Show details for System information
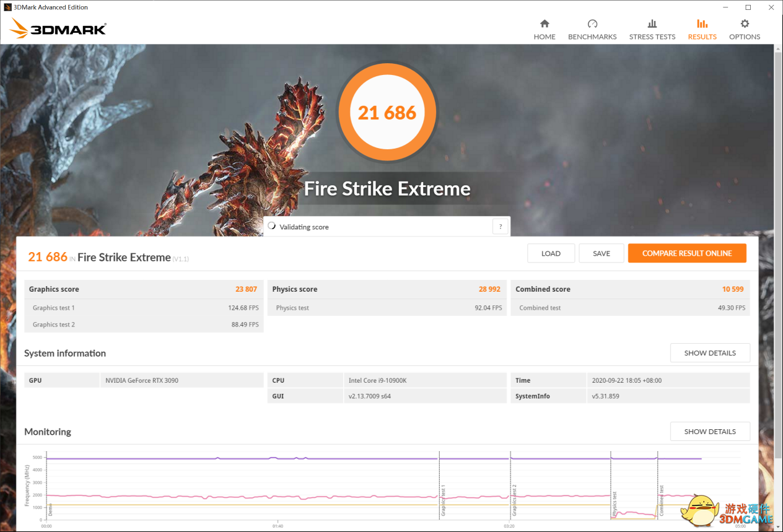783x532 pixels. 710,353
